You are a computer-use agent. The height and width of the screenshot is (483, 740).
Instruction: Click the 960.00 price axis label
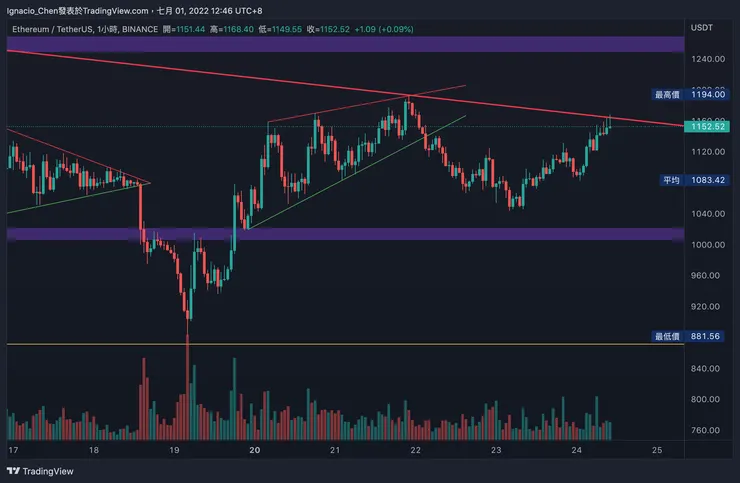[705, 275]
